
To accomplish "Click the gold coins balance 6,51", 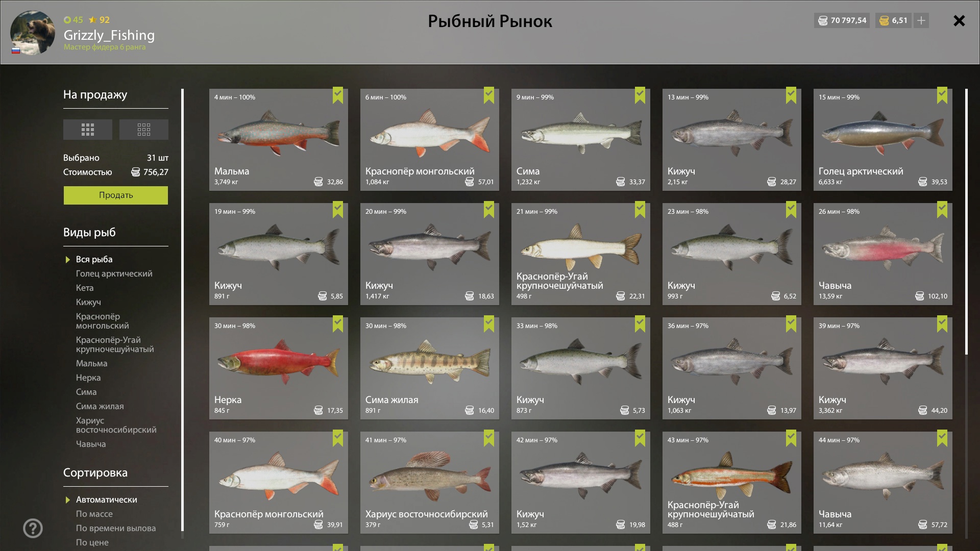I will point(893,20).
